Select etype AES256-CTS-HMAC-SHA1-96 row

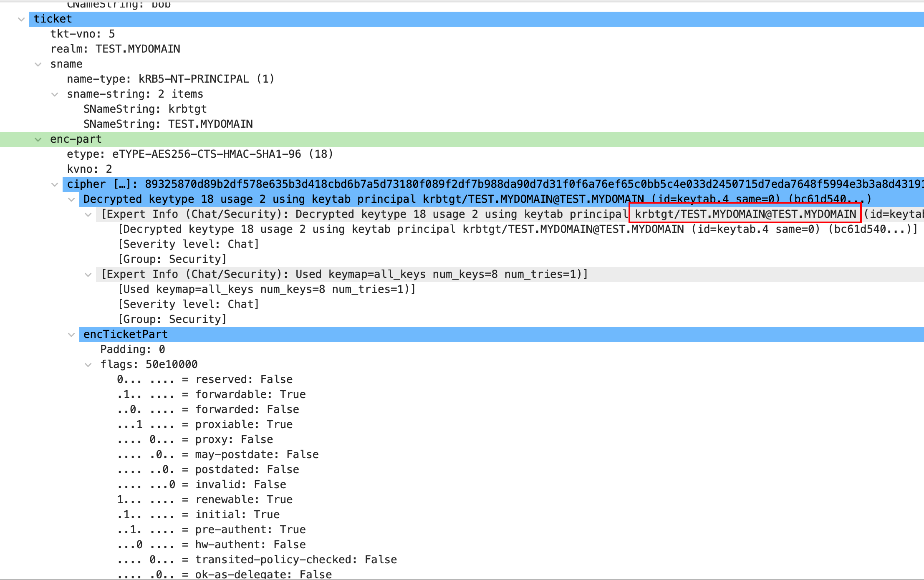[199, 154]
